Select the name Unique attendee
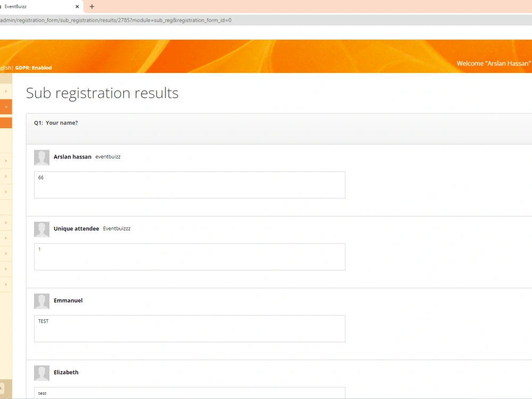This screenshot has width=532, height=399. (76, 229)
